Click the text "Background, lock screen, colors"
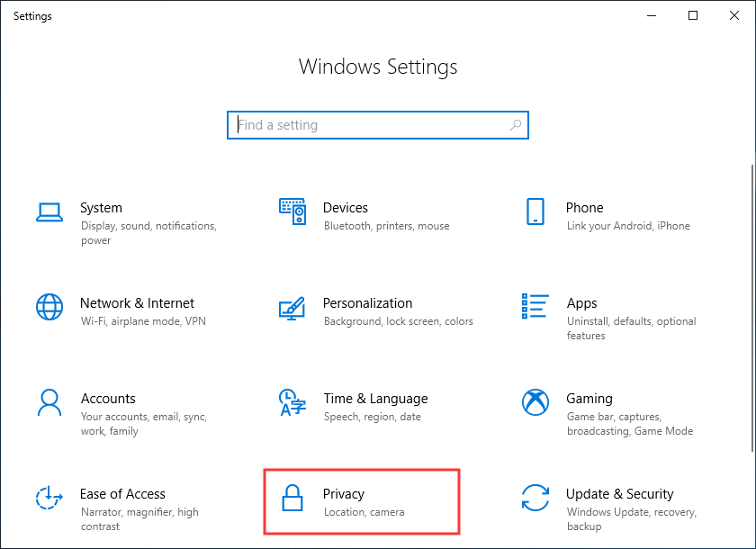This screenshot has height=549, width=756. (x=398, y=321)
